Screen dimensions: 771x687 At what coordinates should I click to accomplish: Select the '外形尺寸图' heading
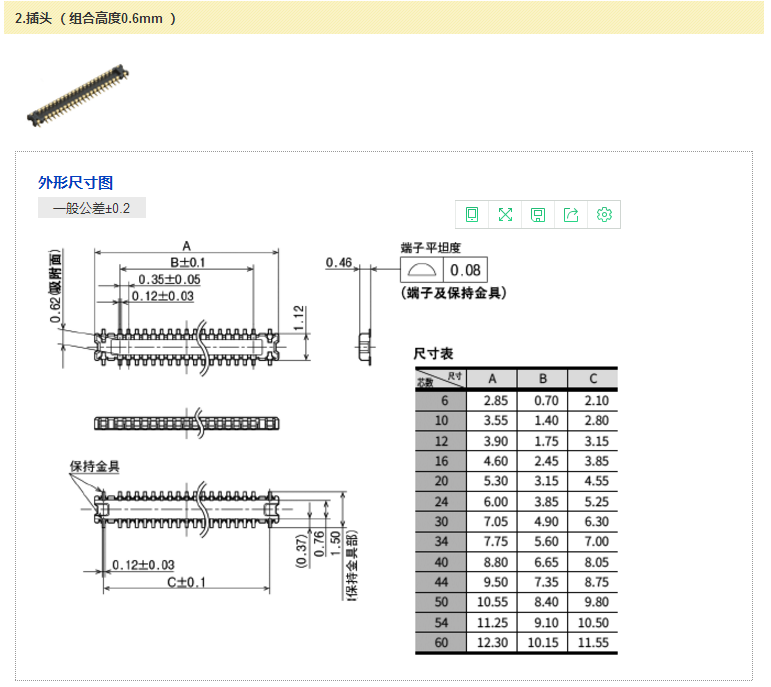click(75, 182)
